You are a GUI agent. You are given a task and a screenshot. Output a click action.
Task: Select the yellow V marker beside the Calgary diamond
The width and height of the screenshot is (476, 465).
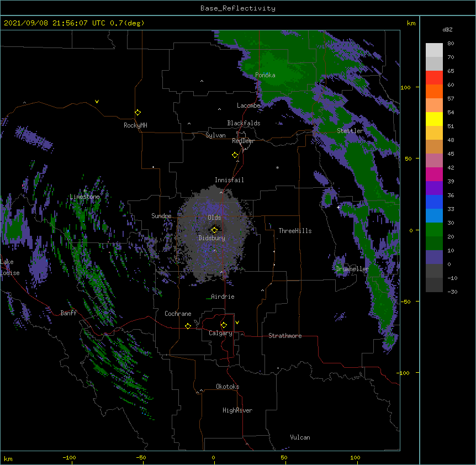(237, 323)
